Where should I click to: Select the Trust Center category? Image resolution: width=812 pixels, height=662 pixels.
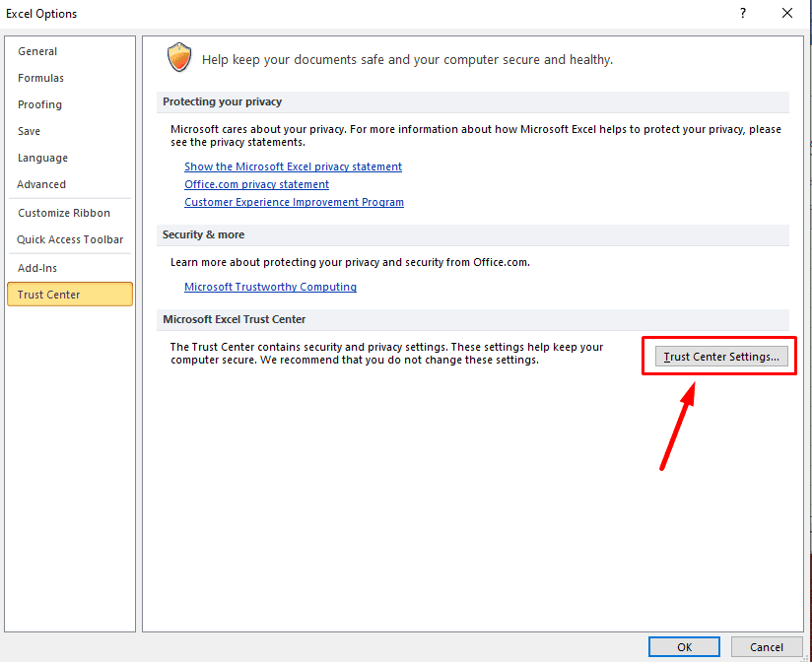point(70,294)
